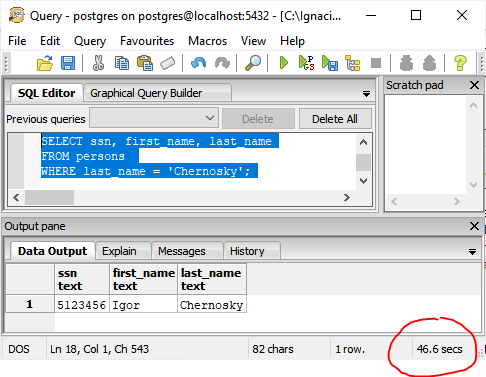Execute query and save to file icon
486x377 pixels.
point(330,63)
